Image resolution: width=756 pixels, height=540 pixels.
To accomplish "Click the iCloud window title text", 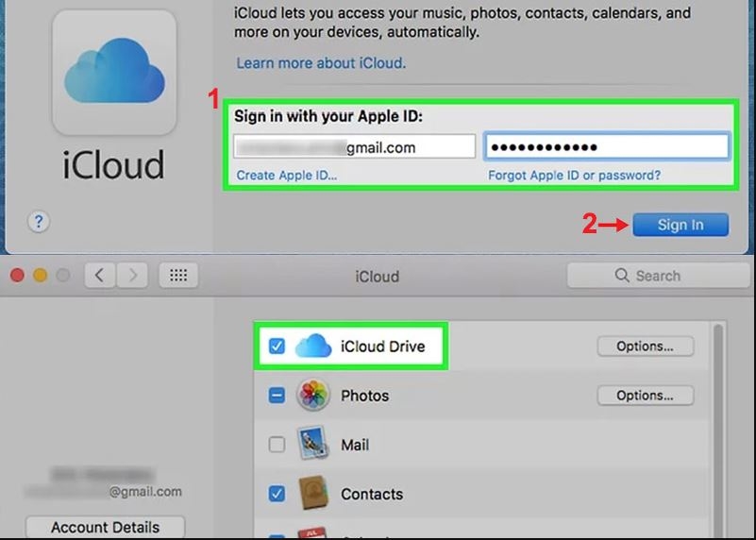I will (377, 277).
